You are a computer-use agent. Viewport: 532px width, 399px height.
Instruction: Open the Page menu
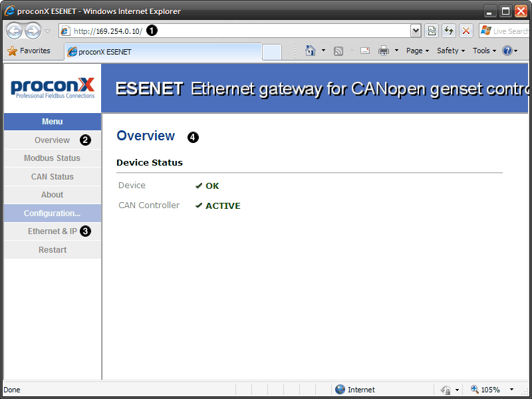click(418, 51)
